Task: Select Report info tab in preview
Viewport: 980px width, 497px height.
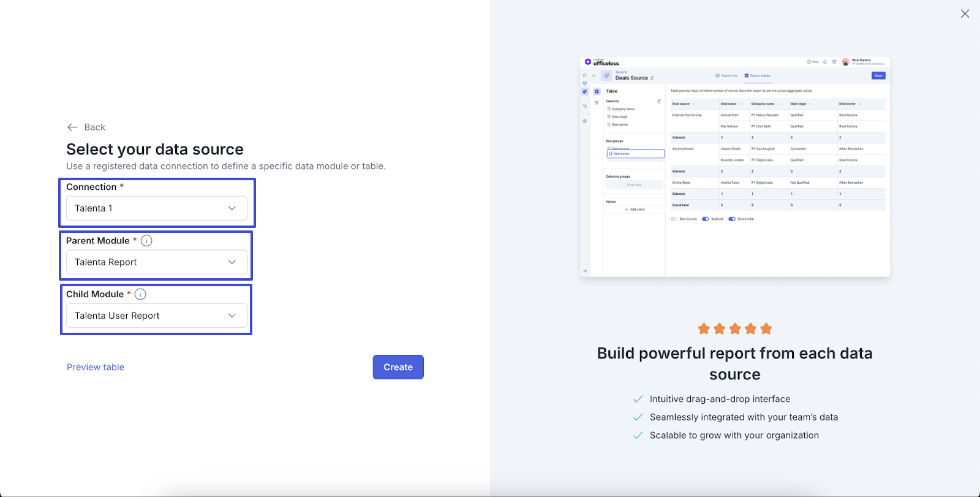Action: tap(726, 75)
